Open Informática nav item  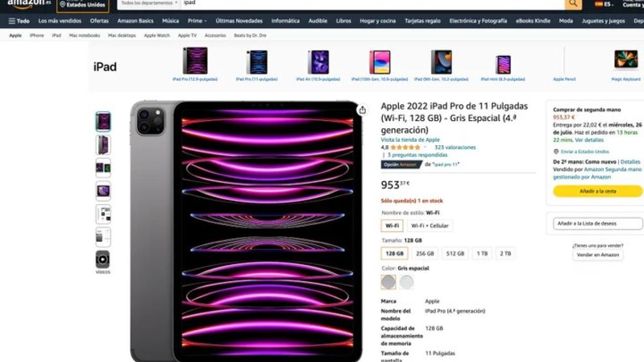pos(285,21)
